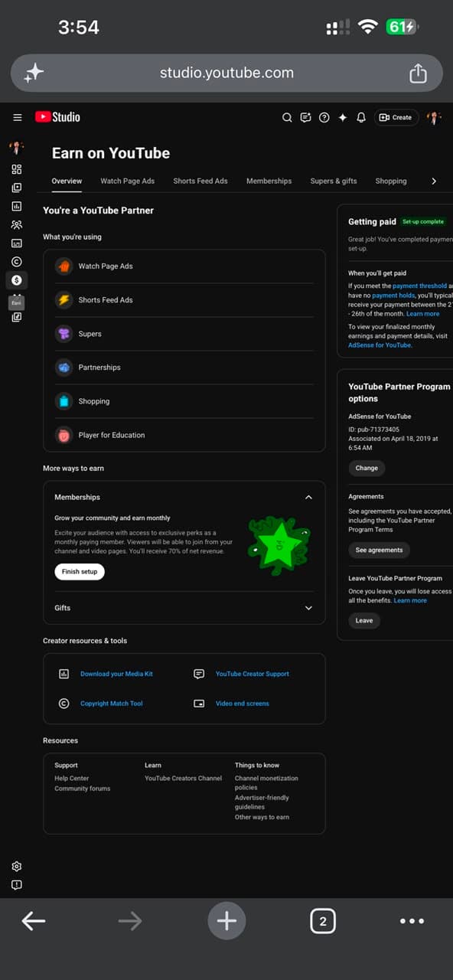Open the Community people icon in sidebar

click(x=17, y=225)
